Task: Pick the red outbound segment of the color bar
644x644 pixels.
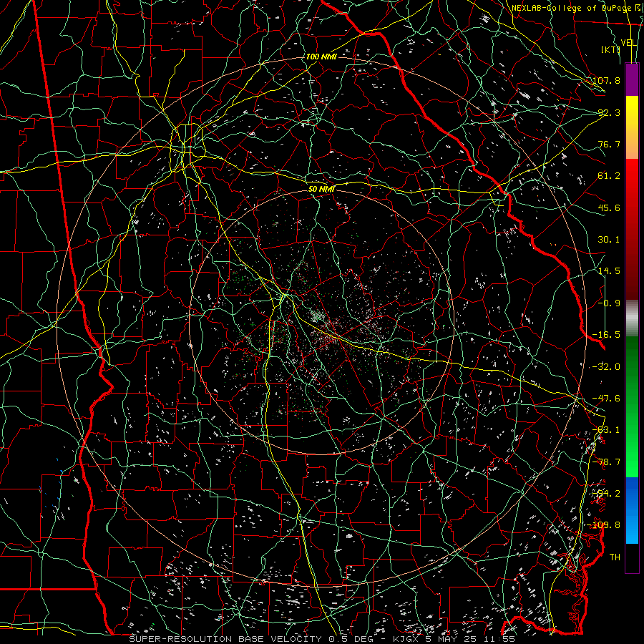Action: (x=632, y=229)
